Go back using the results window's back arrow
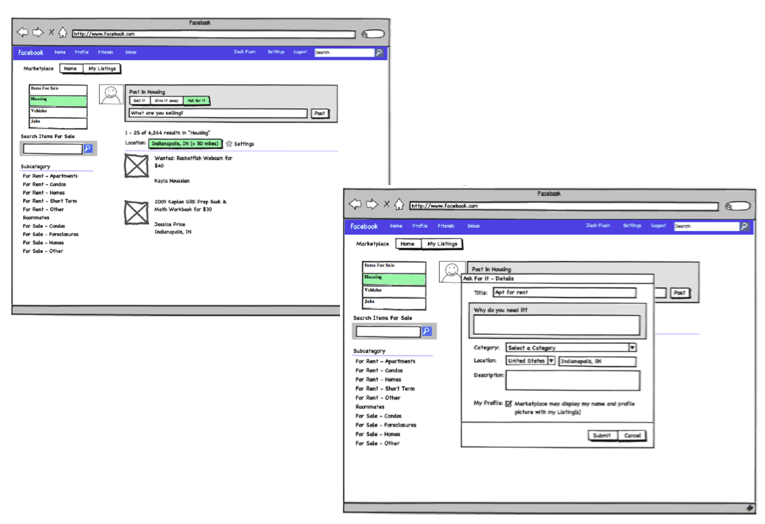 [22, 32]
